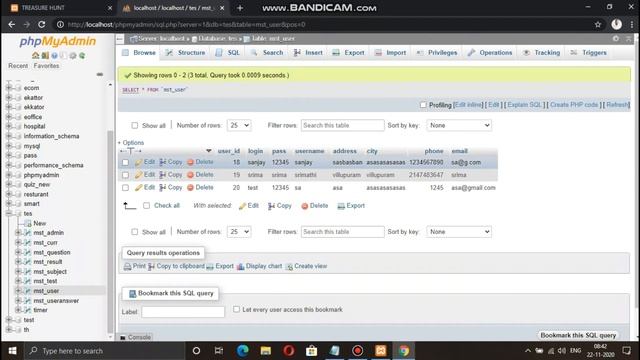The image size is (640, 360).
Task: Click the phpMyAdmin home icon
Action: click(36, 56)
